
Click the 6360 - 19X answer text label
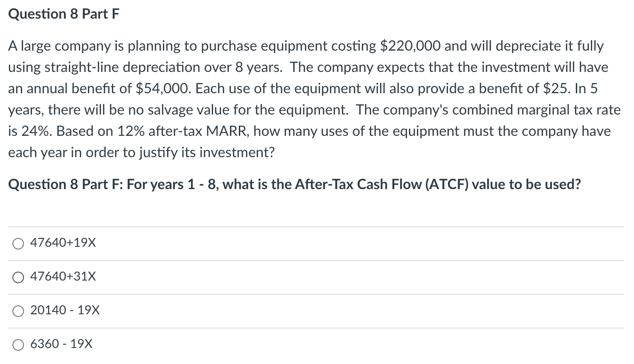[61, 344]
